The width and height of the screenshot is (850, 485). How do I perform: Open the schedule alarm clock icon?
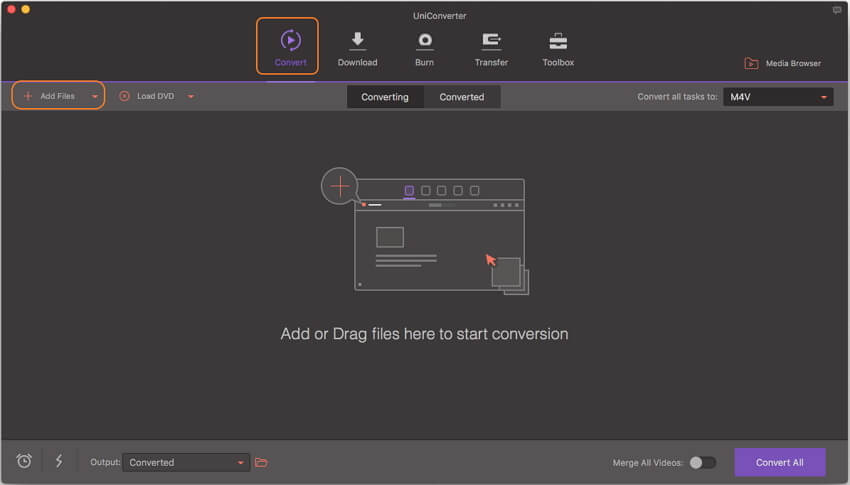24,461
